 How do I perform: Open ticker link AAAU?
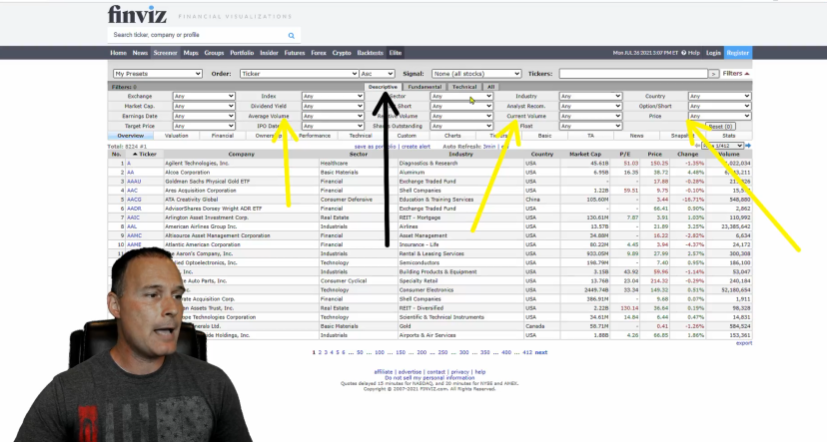pos(133,181)
